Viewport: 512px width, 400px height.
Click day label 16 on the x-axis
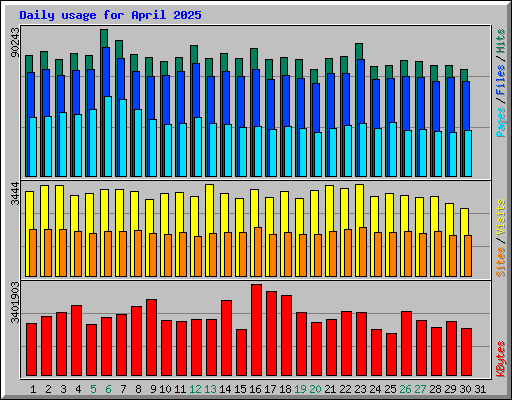(x=255, y=389)
